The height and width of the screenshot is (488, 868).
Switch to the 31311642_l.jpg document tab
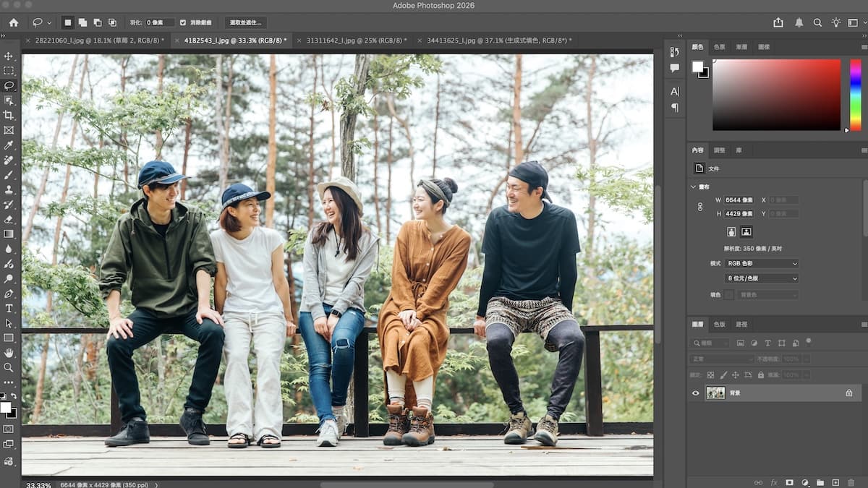point(356,40)
